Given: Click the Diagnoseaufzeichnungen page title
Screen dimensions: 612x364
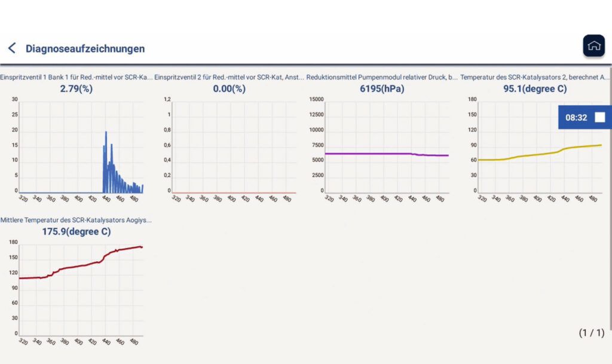Looking at the screenshot, I should [85, 48].
